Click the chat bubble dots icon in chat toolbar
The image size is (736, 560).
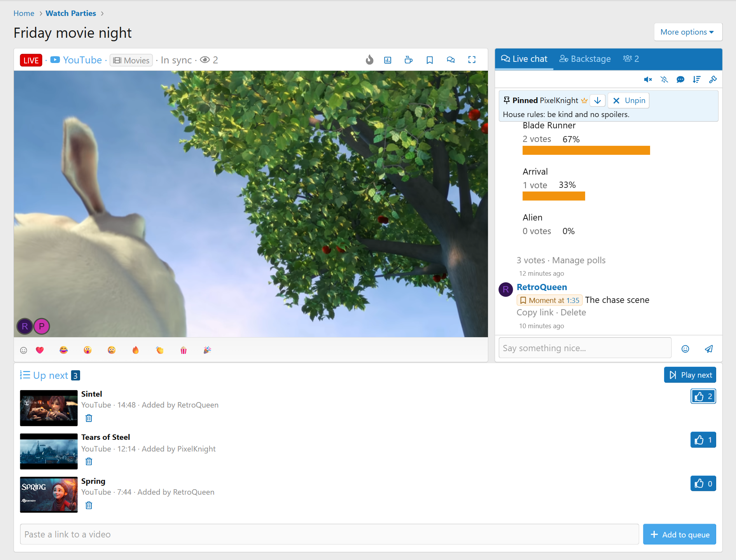pyautogui.click(x=680, y=80)
